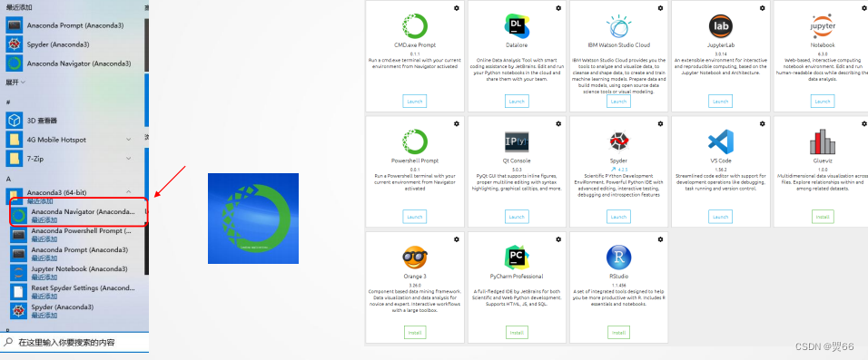This screenshot has height=360, width=868.
Task: Open settings gear on PyCharm Professional card
Action: [558, 238]
